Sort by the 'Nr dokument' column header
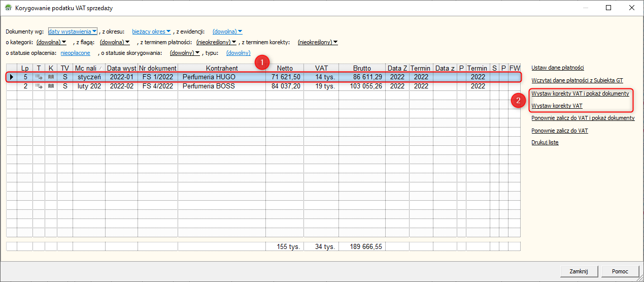The image size is (644, 282). coord(158,68)
